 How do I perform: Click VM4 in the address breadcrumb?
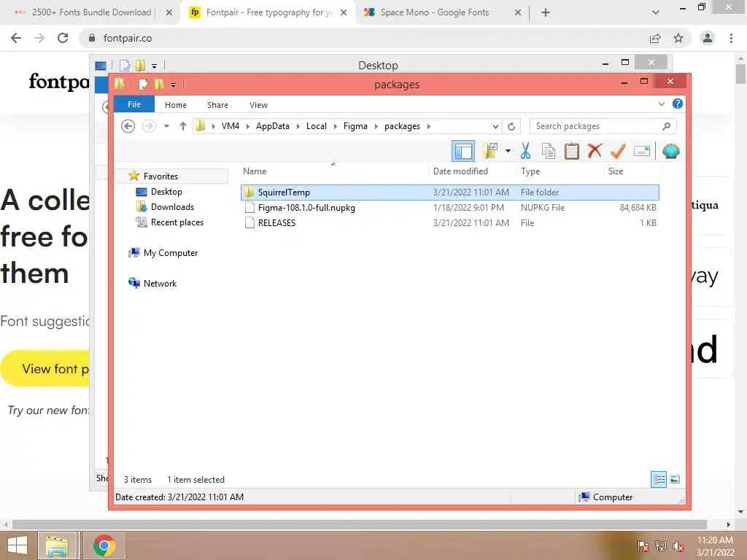click(231, 126)
